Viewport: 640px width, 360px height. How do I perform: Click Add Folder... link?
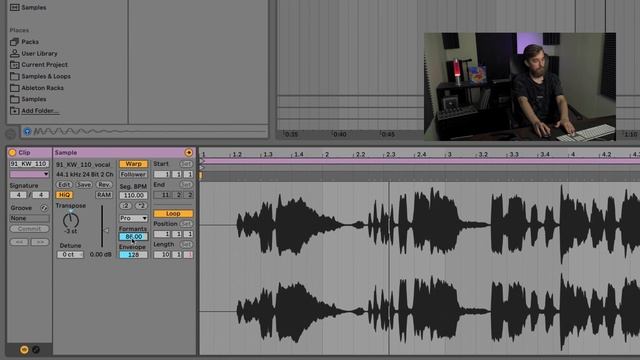pyautogui.click(x=40, y=111)
